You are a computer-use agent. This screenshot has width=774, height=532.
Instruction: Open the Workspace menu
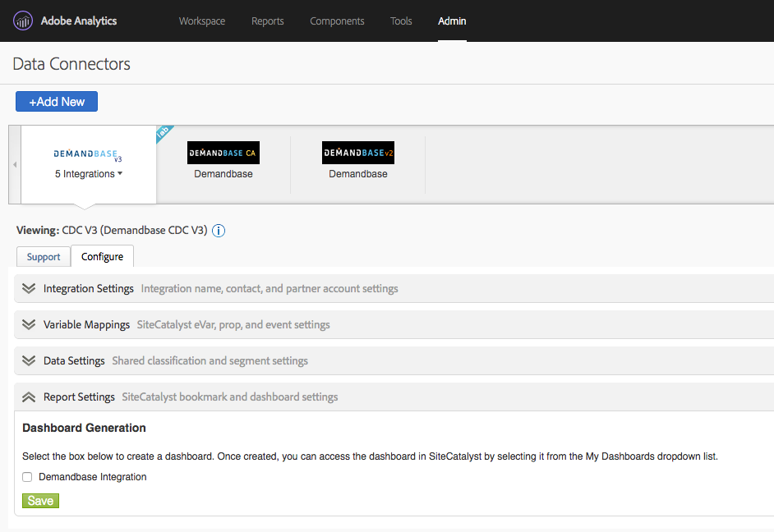pos(202,21)
